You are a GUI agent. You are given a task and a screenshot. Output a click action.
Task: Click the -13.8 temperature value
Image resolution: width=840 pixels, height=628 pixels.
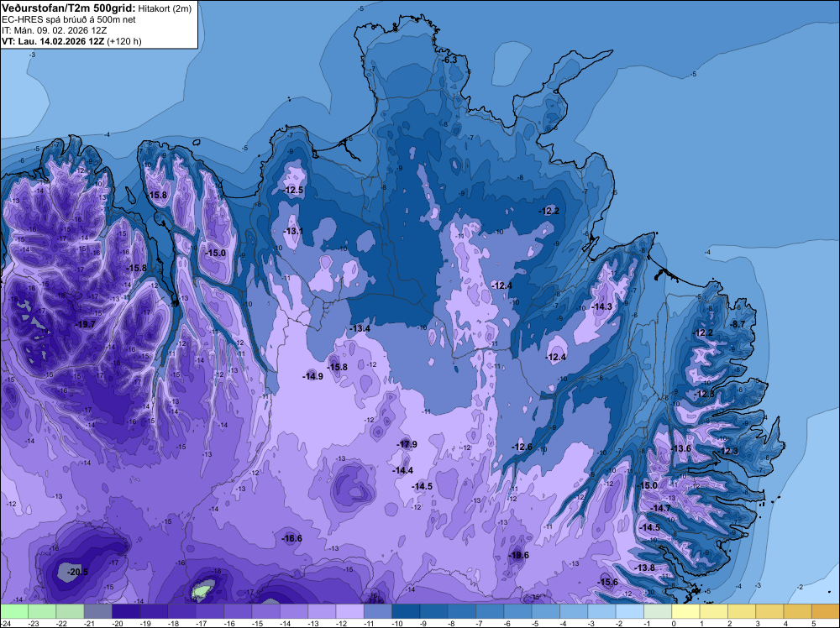tap(645, 568)
